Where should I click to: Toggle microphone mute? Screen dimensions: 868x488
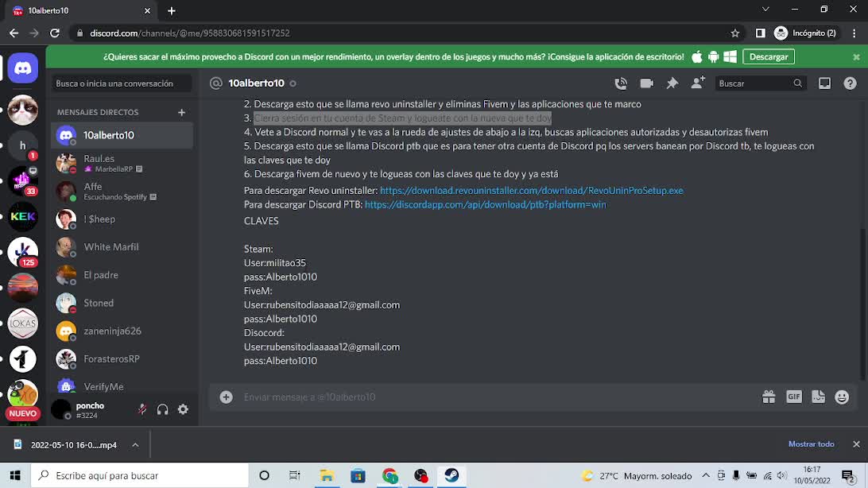(x=142, y=409)
